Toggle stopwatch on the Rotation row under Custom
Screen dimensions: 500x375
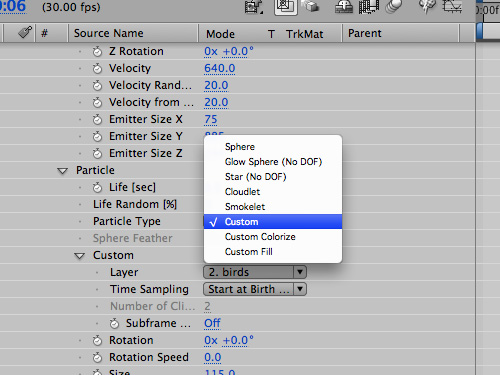[97, 341]
